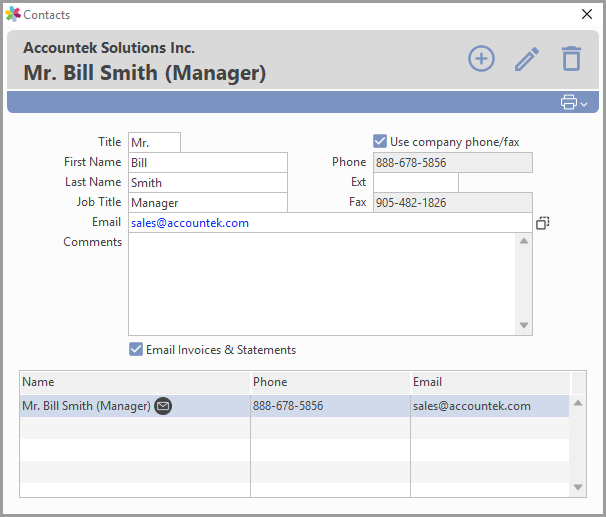Click the Fax field showing 905-482-1826
This screenshot has height=517, width=606.
(x=453, y=202)
